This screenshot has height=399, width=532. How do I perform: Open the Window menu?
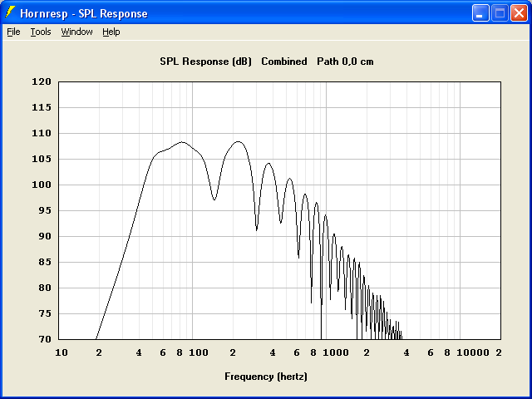coord(76,32)
